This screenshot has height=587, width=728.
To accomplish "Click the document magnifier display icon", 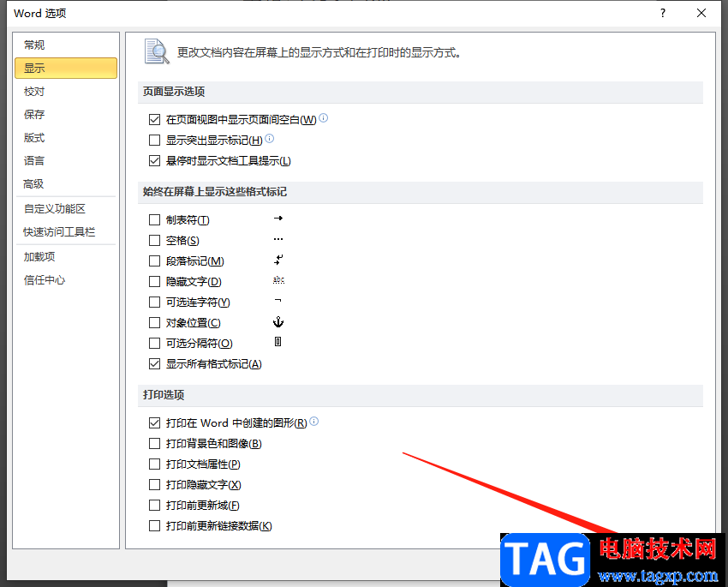I will click(157, 51).
